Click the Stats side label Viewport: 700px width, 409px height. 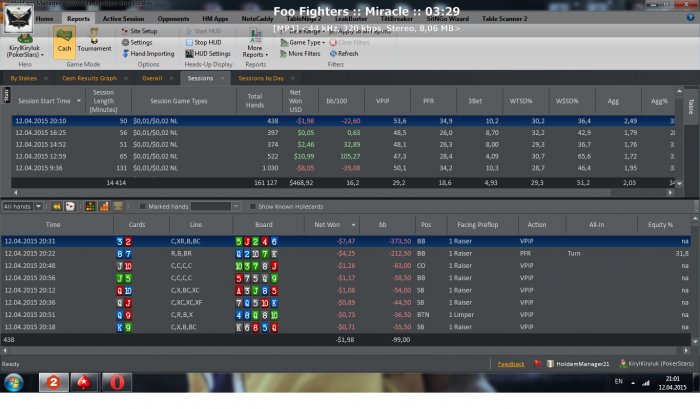coord(6,95)
